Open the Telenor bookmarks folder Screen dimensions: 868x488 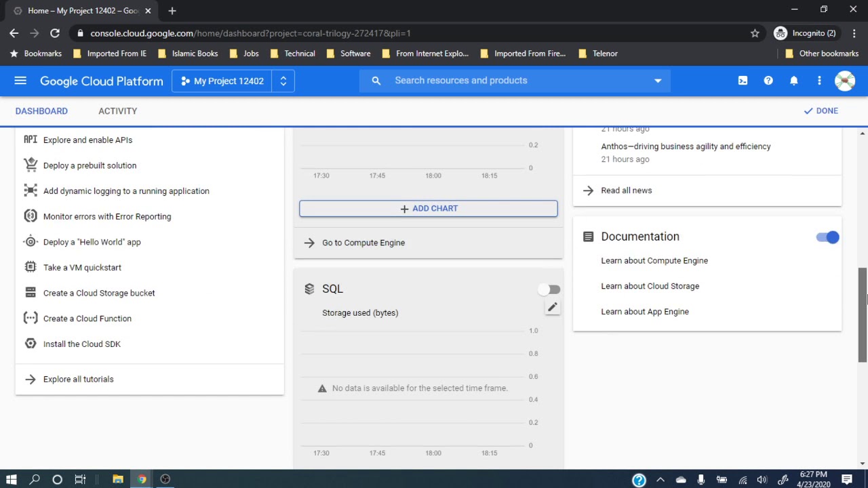[597, 54]
